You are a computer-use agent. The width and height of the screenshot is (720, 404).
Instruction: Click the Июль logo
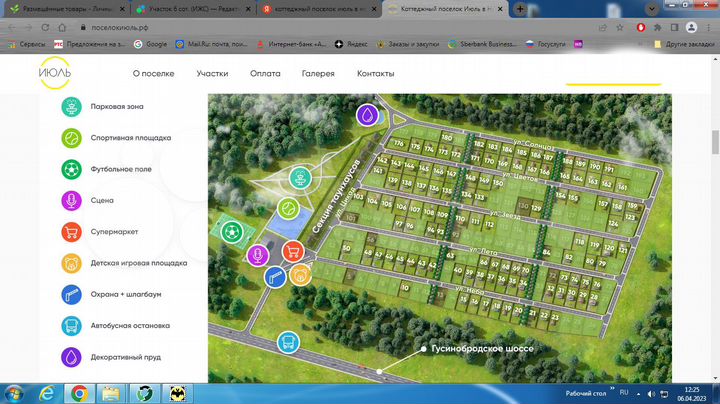coord(55,73)
